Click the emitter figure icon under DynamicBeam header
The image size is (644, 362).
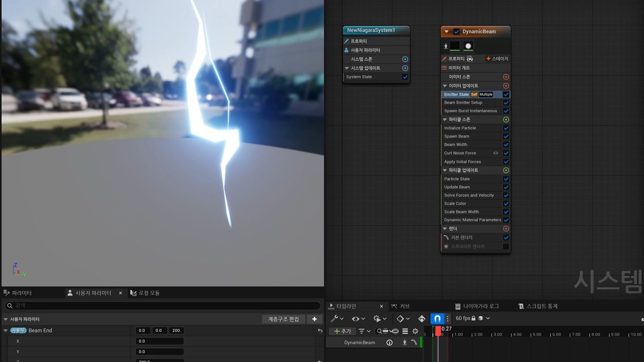point(445,46)
